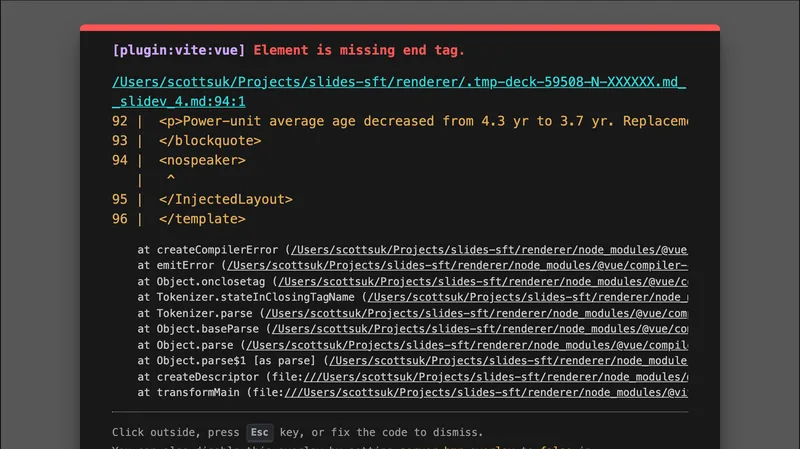Click the </template> line 96 text
The width and height of the screenshot is (800, 449).
point(201,219)
